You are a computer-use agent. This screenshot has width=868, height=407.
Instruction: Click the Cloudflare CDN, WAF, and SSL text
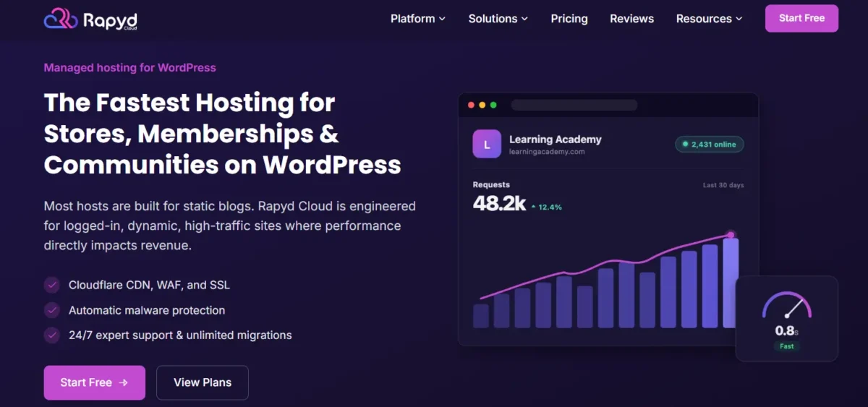(x=149, y=285)
